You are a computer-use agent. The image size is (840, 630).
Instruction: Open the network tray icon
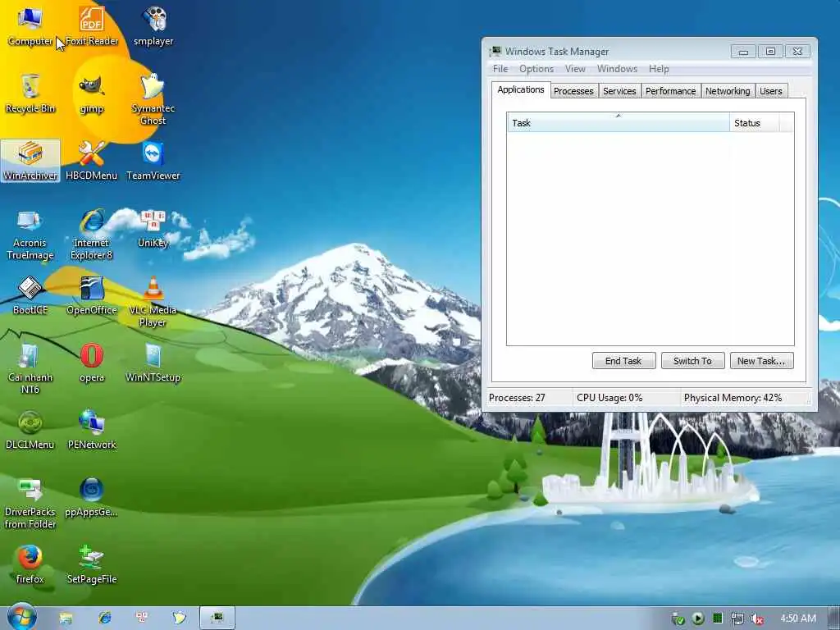737,619
